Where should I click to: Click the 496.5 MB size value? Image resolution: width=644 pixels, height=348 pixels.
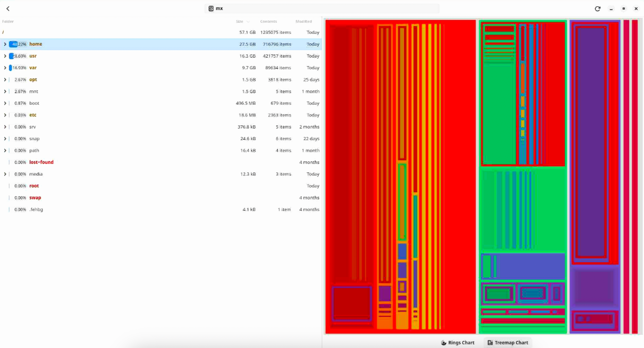pos(246,103)
